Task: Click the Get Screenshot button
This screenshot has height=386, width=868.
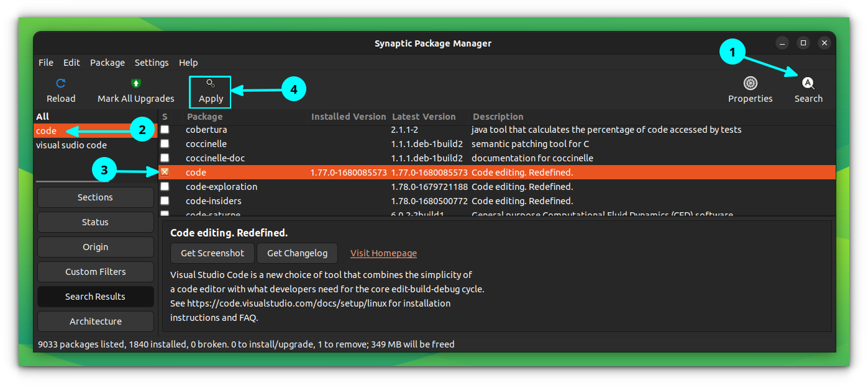Action: click(212, 253)
